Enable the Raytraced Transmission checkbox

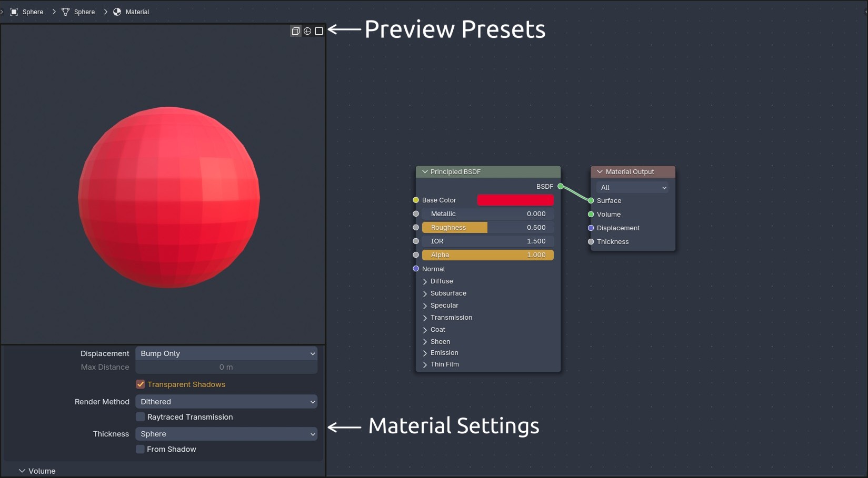(141, 417)
